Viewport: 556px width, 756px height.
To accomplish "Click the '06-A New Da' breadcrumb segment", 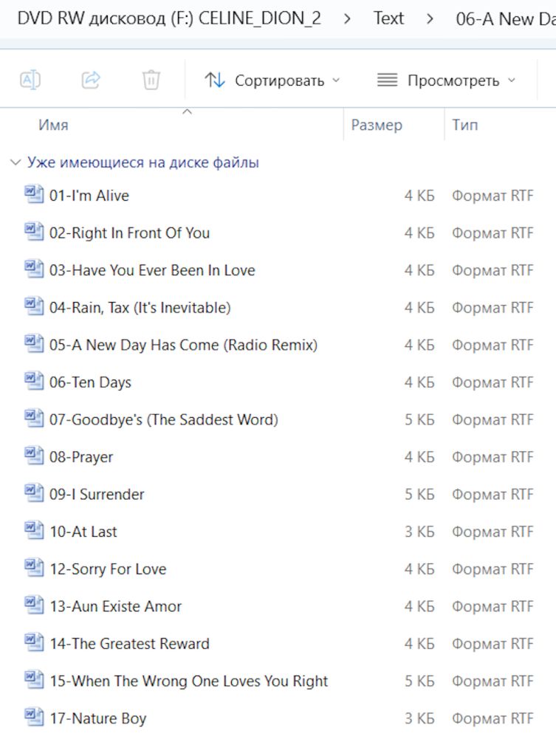I will [505, 18].
